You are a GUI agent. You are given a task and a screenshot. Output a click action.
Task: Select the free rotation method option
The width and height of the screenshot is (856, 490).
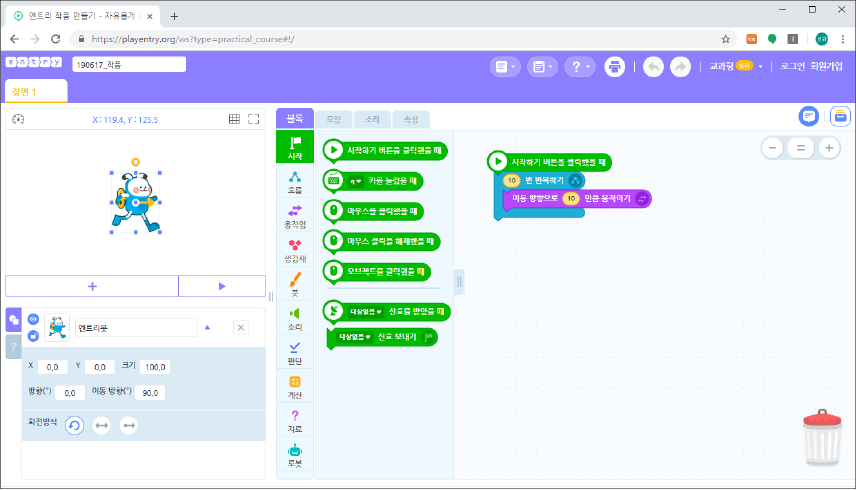pyautogui.click(x=74, y=426)
